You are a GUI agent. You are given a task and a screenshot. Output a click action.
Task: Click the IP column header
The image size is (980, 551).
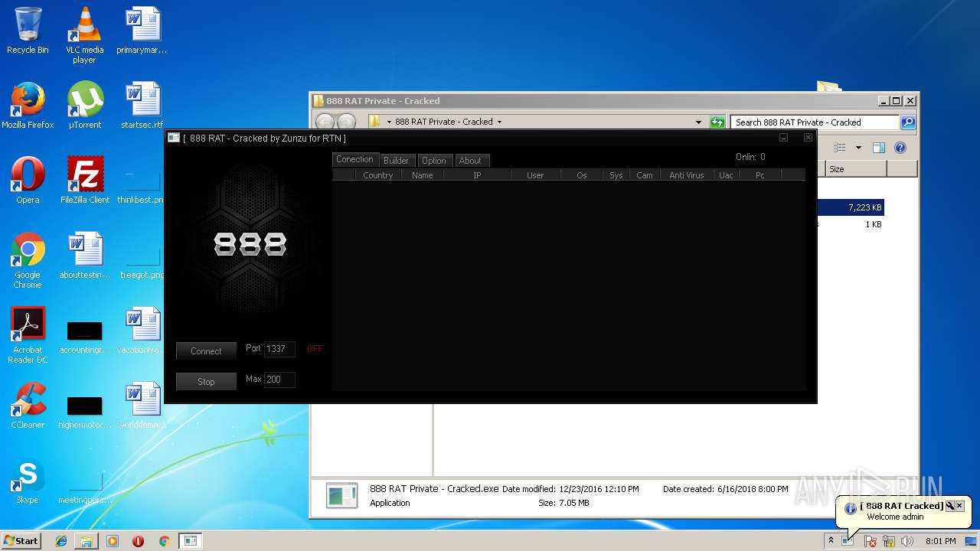click(477, 175)
